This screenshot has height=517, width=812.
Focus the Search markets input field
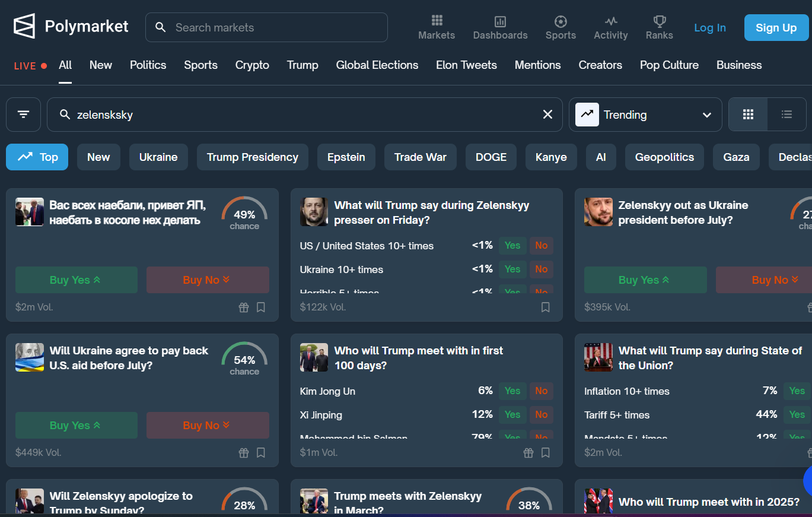[266, 27]
